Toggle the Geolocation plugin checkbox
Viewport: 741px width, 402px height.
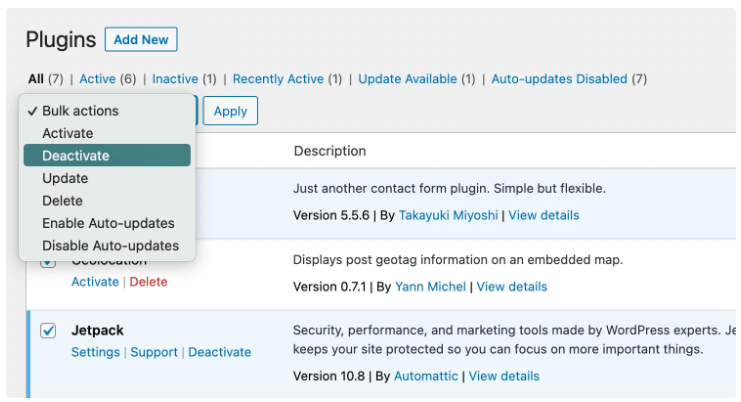click(48, 262)
